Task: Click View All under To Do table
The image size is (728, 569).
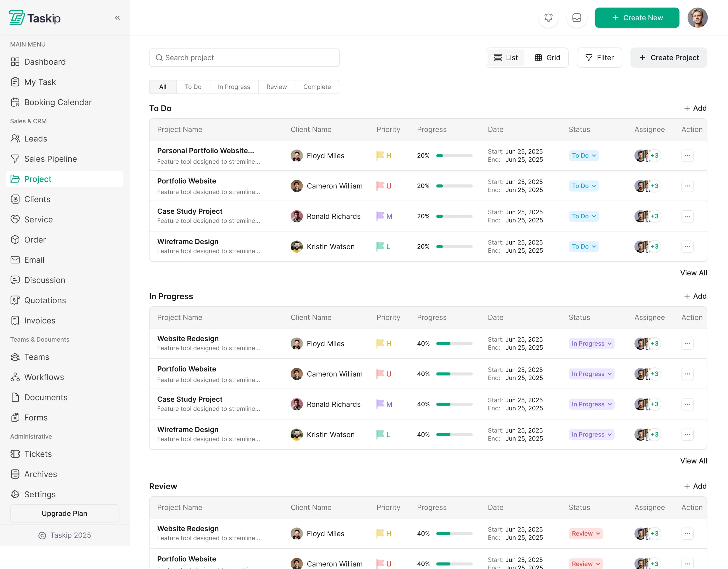Action: click(693, 273)
